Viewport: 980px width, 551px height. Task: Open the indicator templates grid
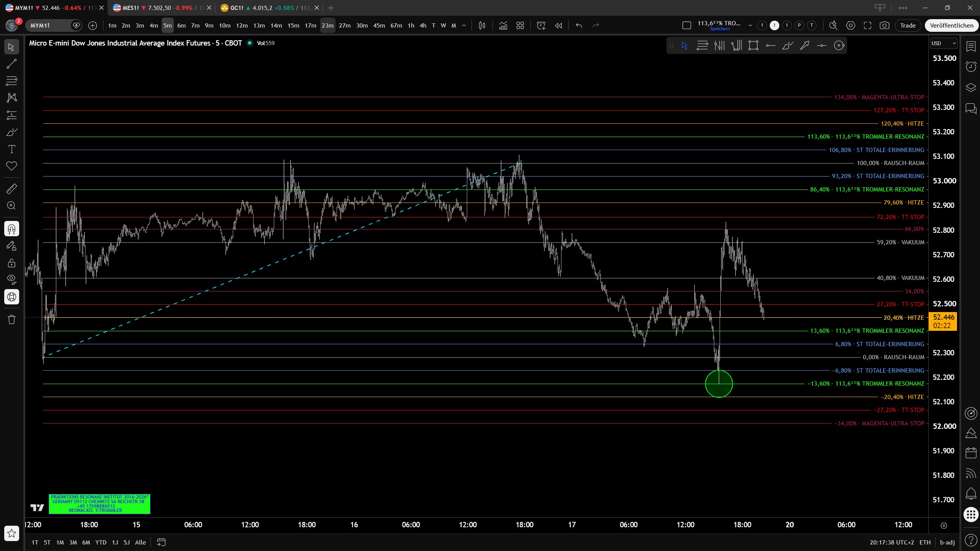520,26
